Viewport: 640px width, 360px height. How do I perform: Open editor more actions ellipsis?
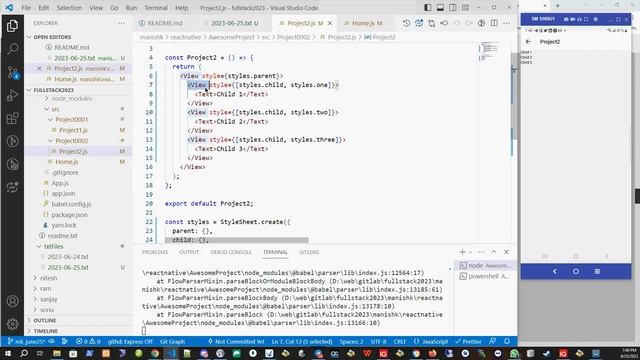point(506,23)
